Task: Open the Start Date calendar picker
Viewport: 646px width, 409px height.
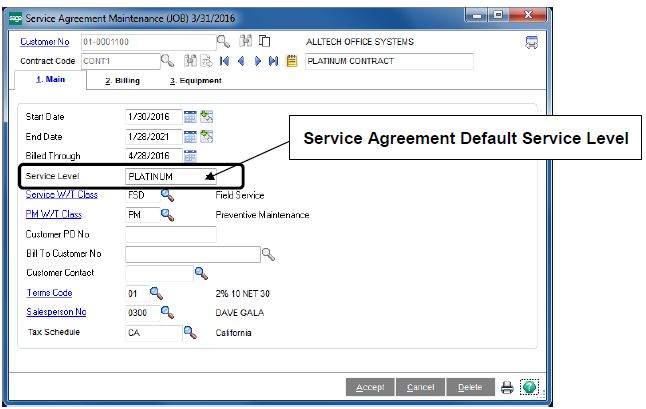Action: click(190, 117)
